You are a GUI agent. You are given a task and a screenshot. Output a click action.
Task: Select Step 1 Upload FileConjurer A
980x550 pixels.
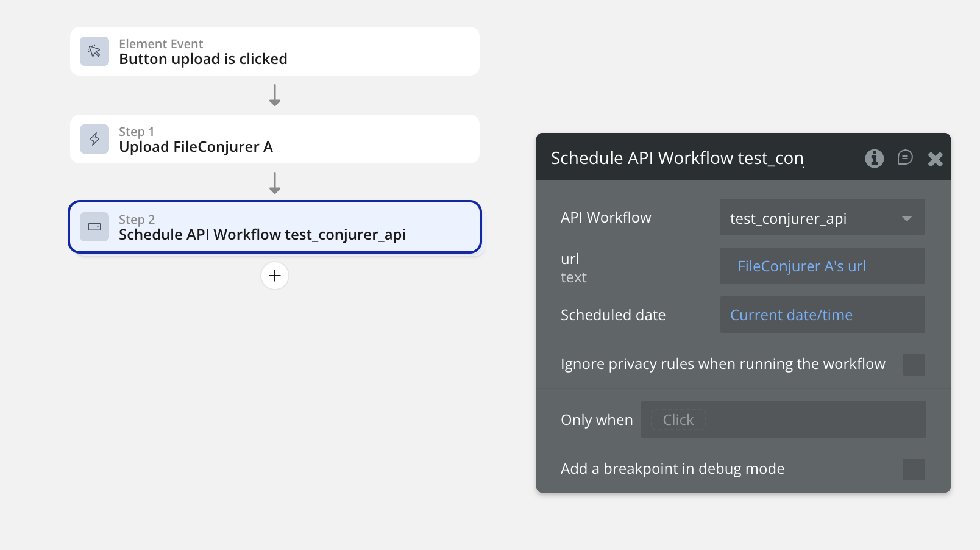275,139
